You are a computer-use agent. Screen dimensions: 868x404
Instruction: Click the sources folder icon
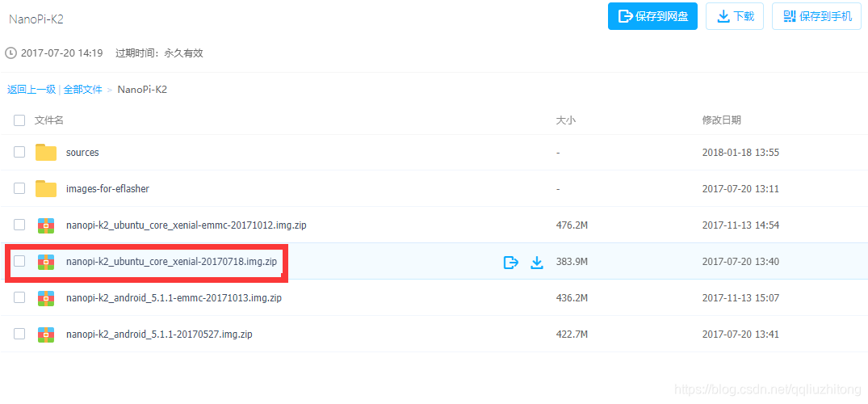46,153
